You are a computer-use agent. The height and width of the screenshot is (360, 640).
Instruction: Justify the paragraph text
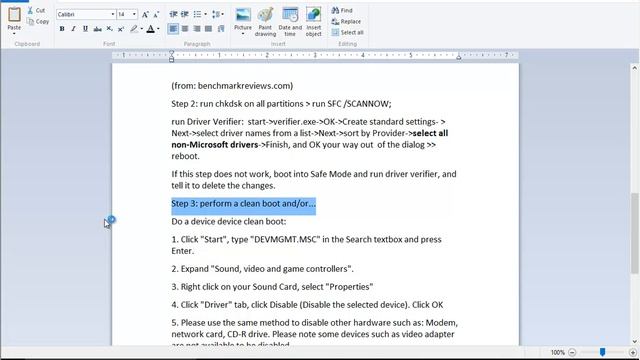[x=209, y=29]
